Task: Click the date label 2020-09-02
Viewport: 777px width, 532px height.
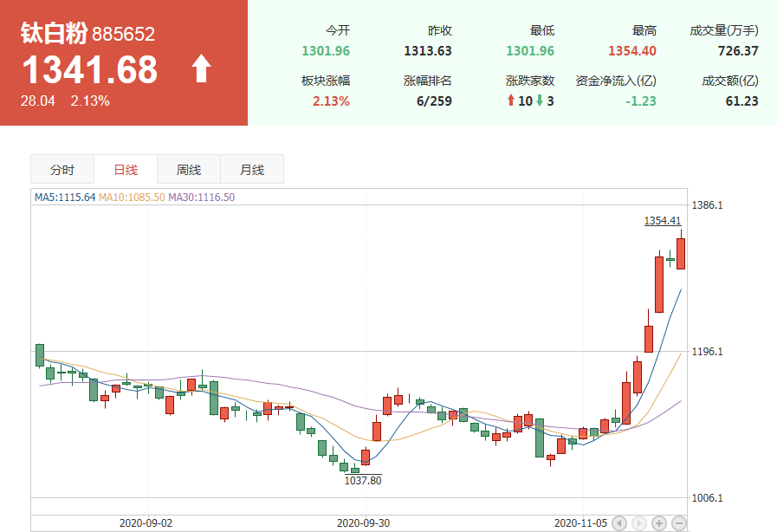Action: tap(146, 523)
